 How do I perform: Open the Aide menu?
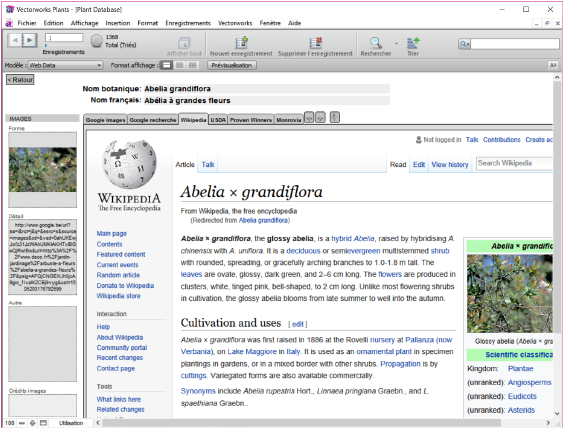pos(294,23)
